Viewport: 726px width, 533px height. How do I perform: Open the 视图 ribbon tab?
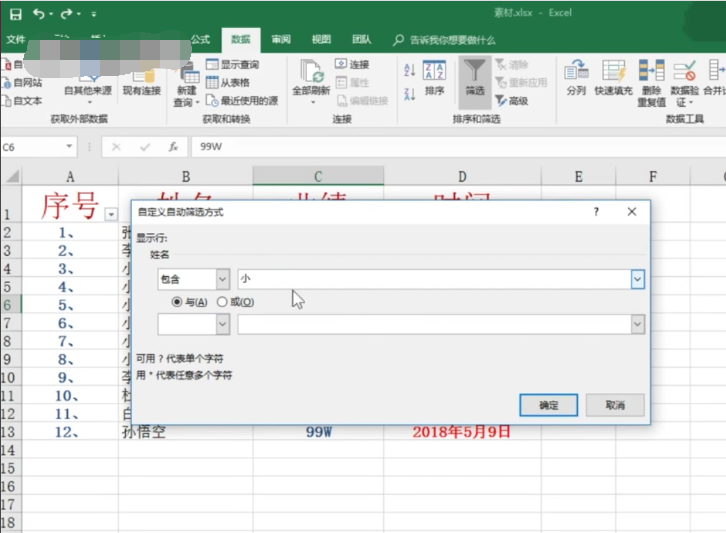tap(321, 40)
